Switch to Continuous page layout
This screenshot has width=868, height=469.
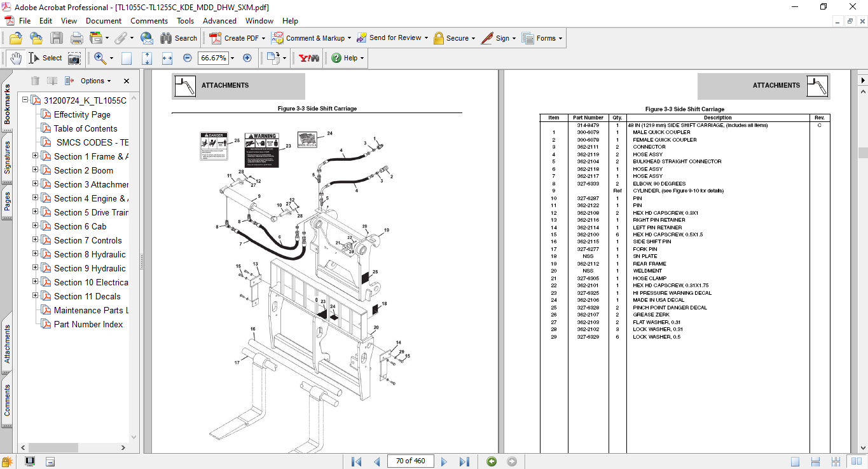point(815,461)
